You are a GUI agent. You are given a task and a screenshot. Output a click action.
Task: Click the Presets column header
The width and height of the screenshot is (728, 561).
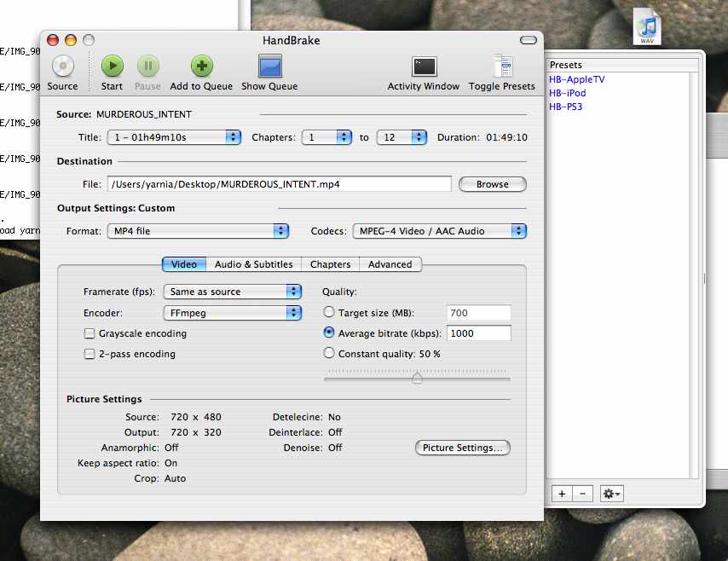[622, 65]
